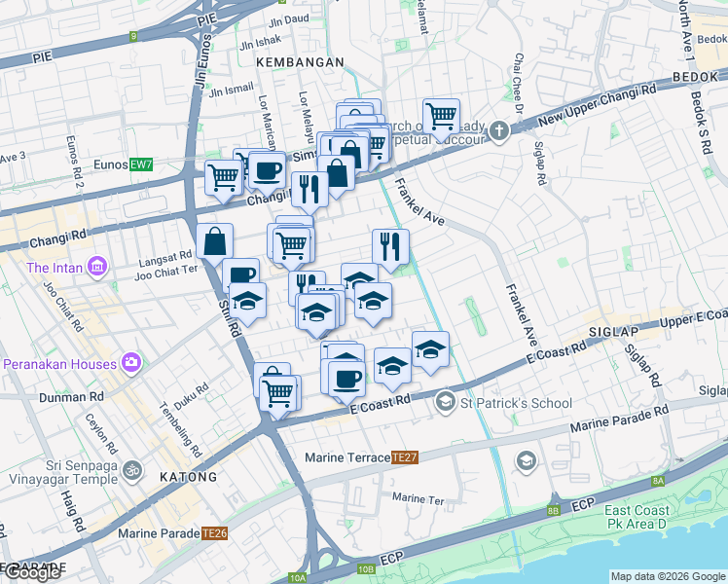Click the 'Chai Chee Dr' label
Image resolution: width=728 pixels, height=584 pixels.
[x=519, y=83]
